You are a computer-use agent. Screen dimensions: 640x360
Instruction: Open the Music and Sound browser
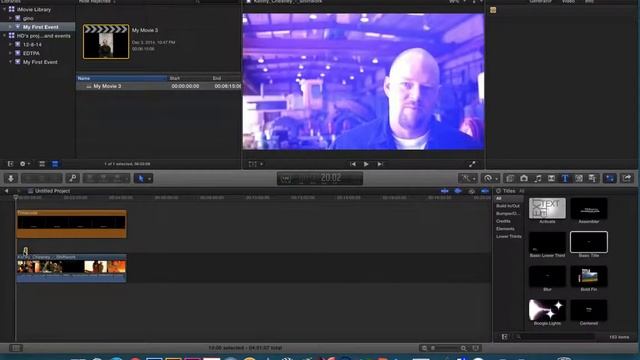538,178
